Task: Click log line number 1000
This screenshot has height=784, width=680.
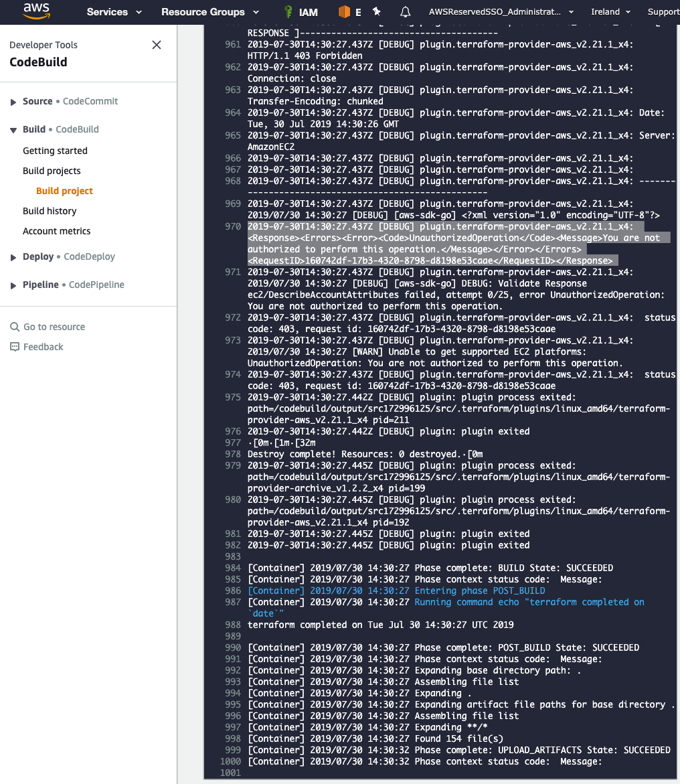Action: 230,761
